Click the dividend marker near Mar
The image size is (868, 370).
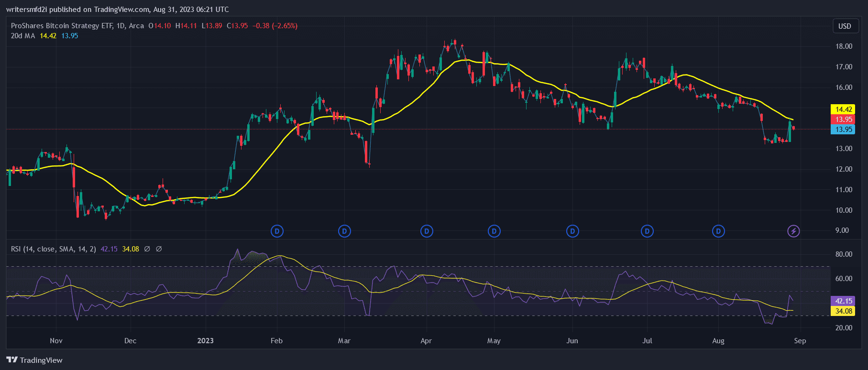click(344, 231)
